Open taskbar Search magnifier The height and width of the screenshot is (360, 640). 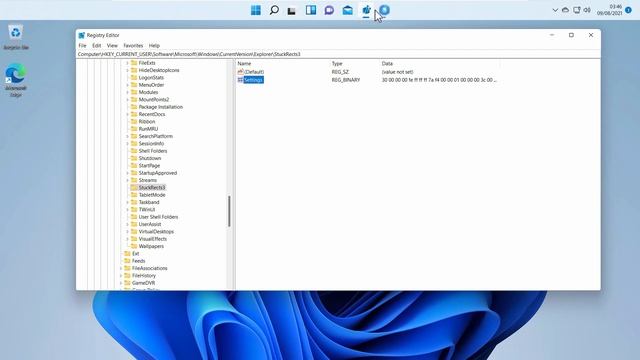click(274, 10)
